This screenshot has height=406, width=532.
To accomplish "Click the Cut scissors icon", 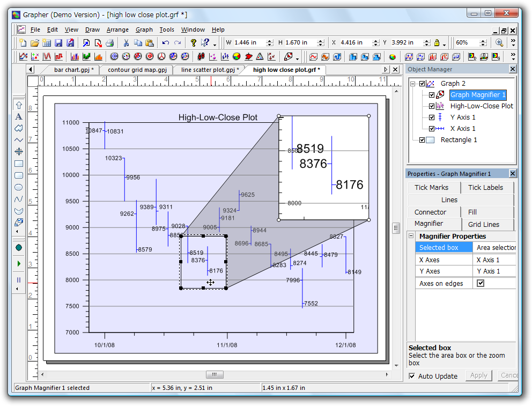I will [126, 43].
